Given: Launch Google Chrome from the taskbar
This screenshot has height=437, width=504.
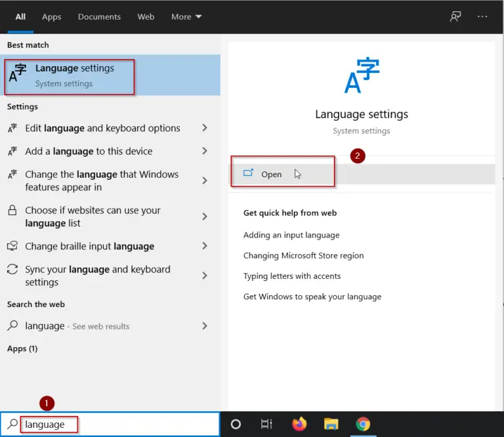Looking at the screenshot, I should [362, 425].
